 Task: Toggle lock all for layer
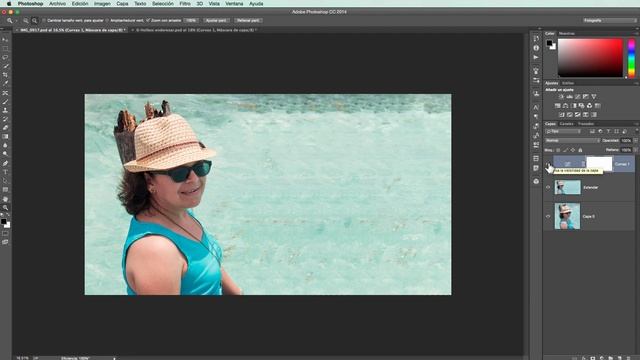click(x=580, y=150)
